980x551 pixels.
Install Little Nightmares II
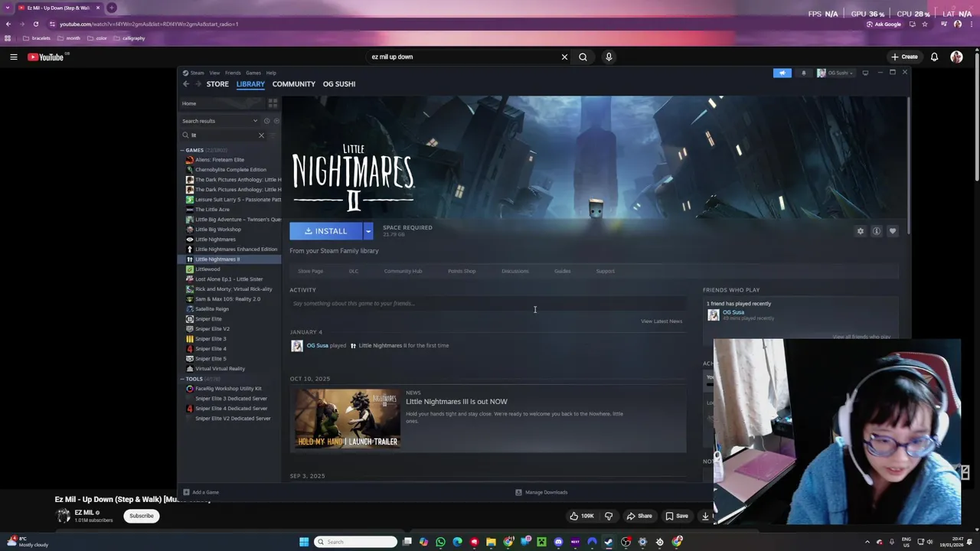pos(326,231)
